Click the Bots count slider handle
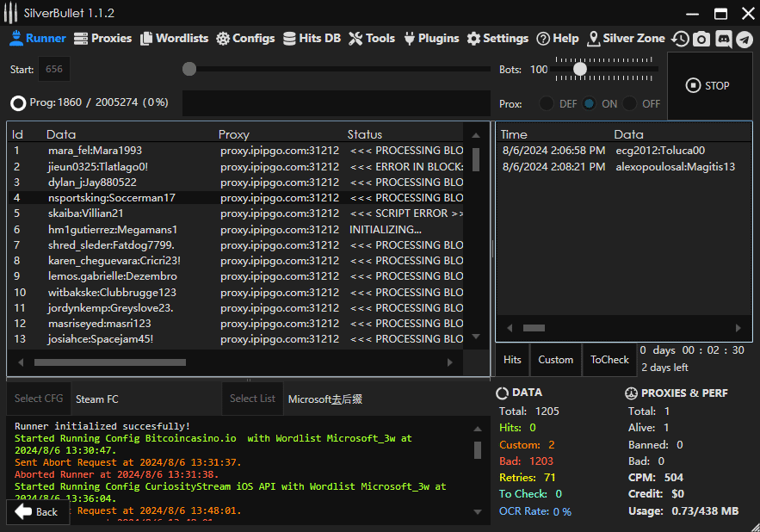 (x=580, y=69)
